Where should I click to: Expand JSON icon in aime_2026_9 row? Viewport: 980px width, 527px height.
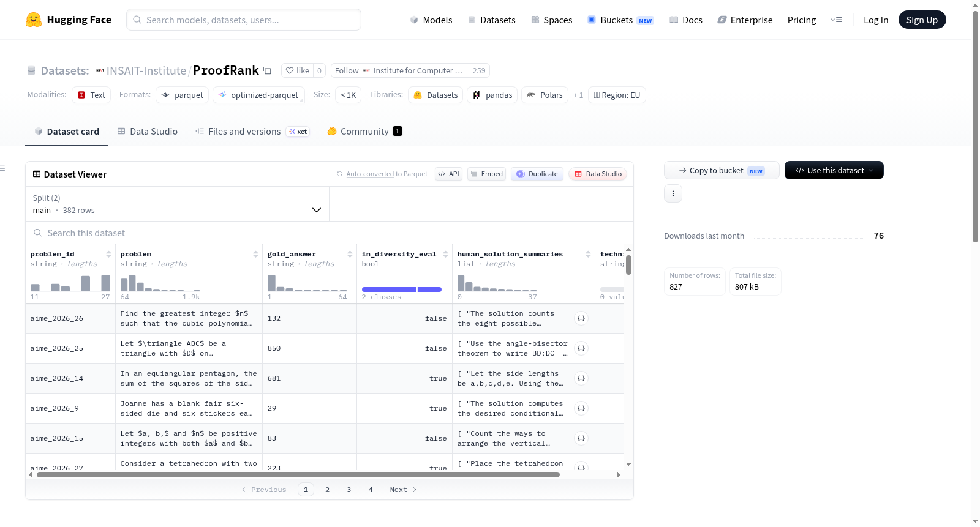click(x=581, y=408)
